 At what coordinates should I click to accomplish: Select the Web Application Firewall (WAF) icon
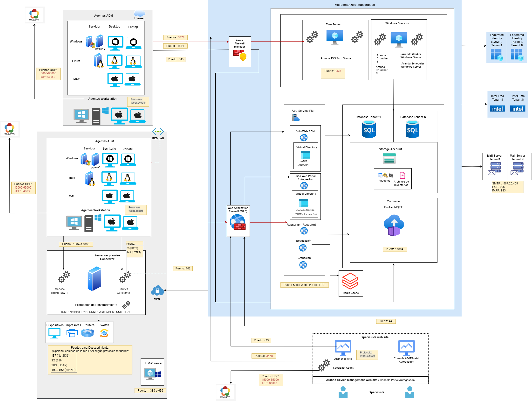tap(238, 222)
